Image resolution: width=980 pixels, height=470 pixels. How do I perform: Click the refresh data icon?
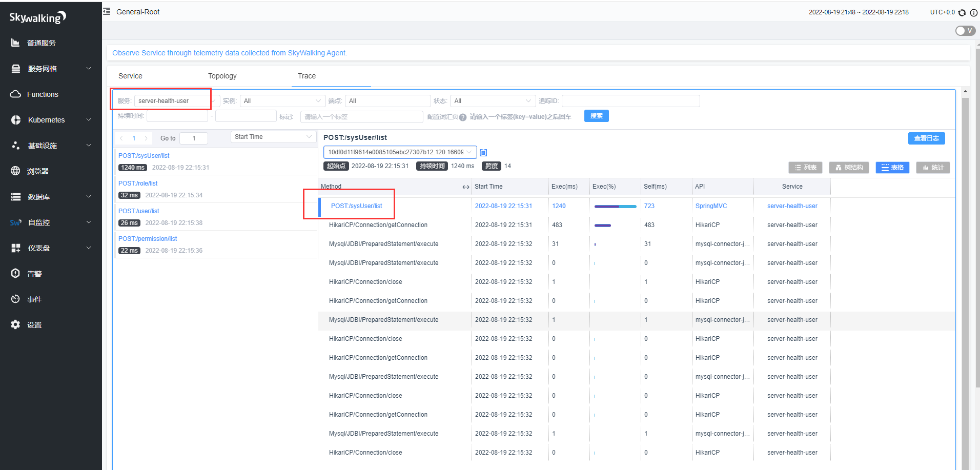click(962, 13)
